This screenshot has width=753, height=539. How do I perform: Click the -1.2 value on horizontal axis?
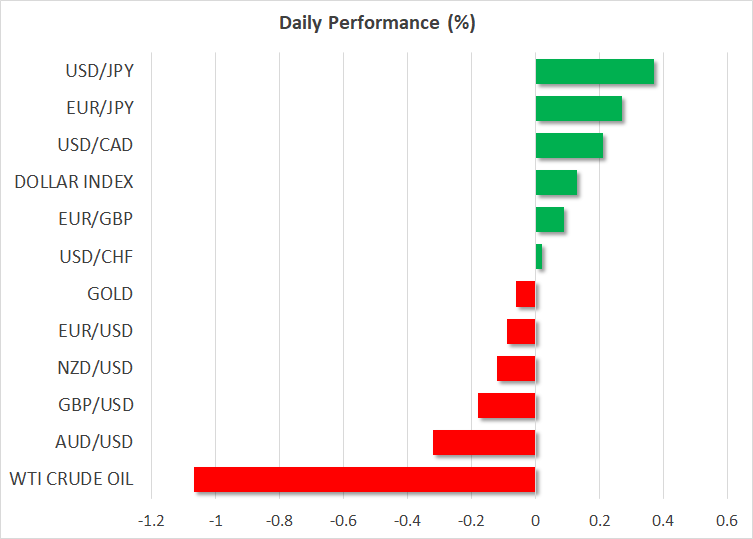tap(151, 521)
